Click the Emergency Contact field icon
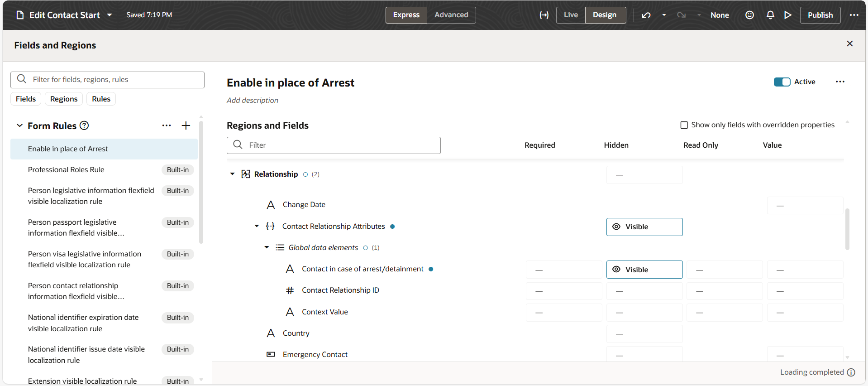 click(x=271, y=354)
